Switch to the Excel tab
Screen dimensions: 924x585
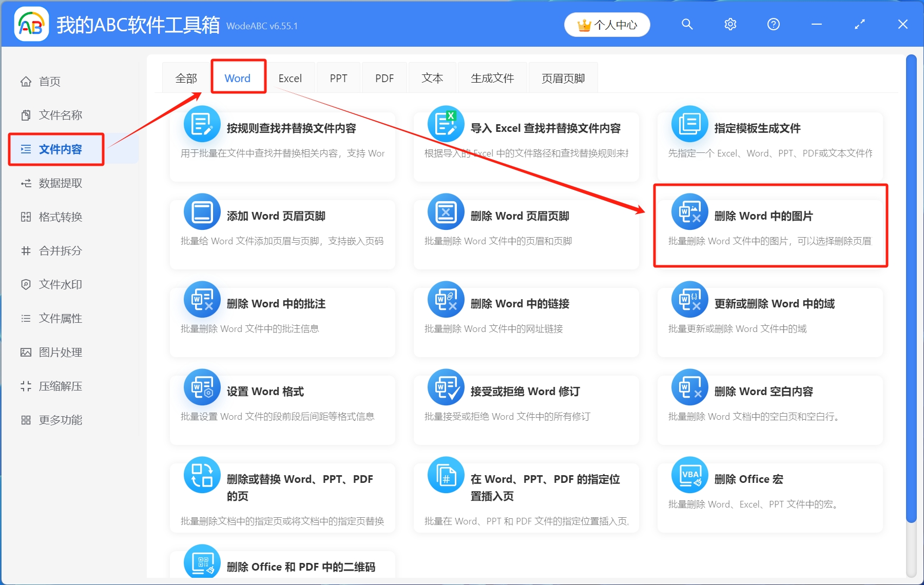tap(290, 77)
